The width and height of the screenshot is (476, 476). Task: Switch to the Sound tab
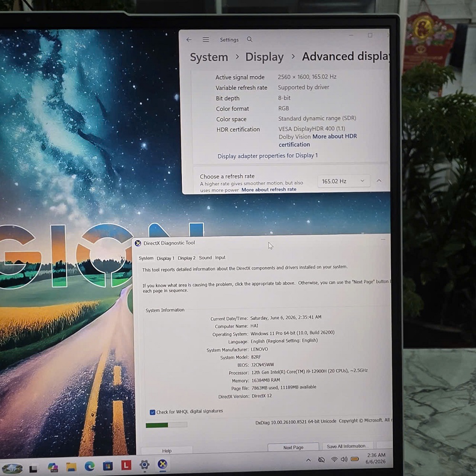pos(205,258)
